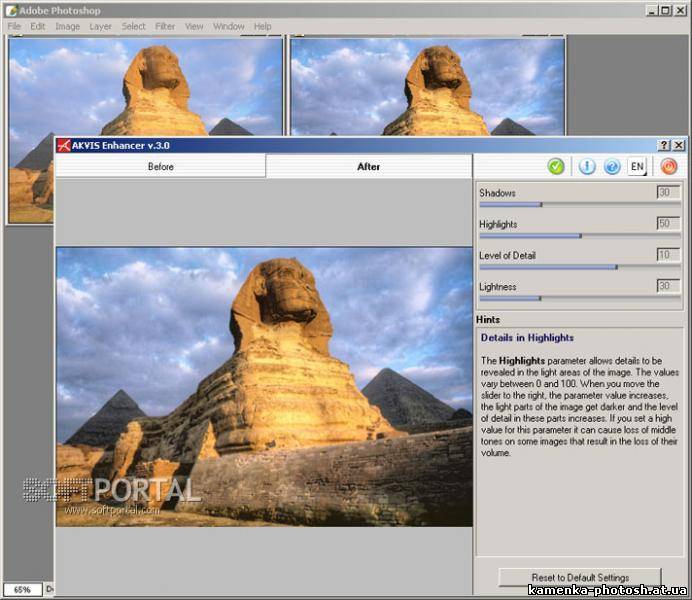
Task: Click the 'Level of Detail' parameter label
Action: [x=507, y=255]
